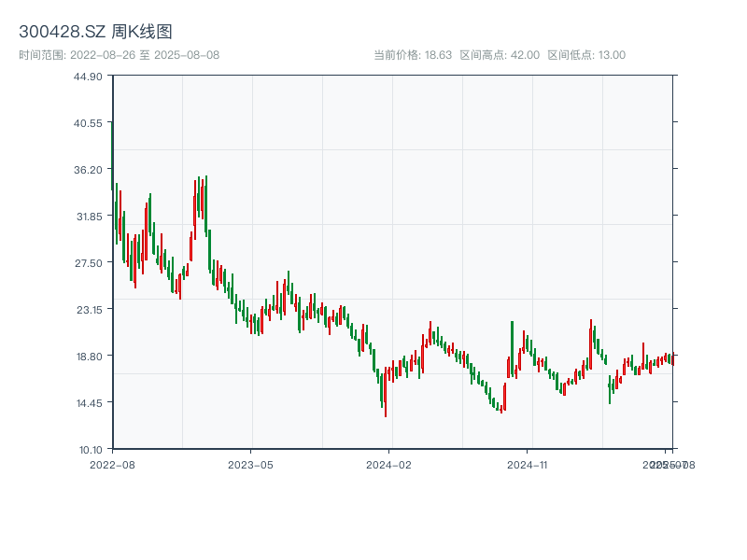
Task: Click the 当前价格 18.63 label
Action: (x=412, y=55)
